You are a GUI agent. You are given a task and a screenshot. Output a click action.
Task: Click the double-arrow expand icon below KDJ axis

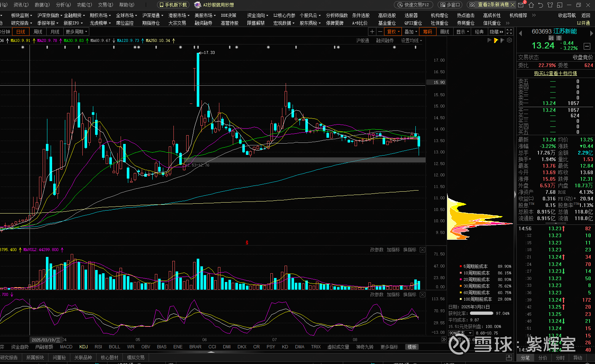click(x=443, y=340)
